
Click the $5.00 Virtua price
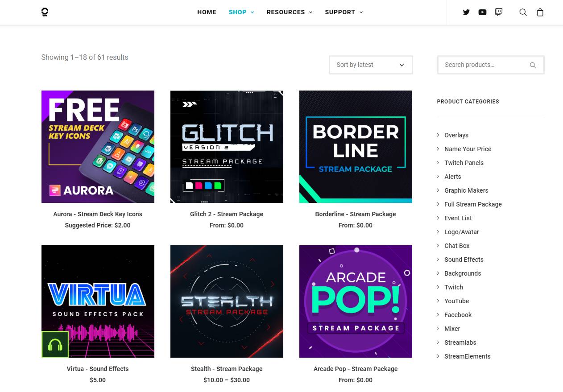click(x=98, y=380)
